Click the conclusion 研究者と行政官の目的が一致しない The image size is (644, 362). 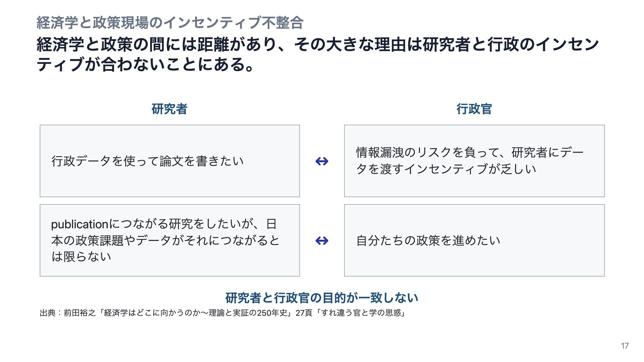[x=322, y=298]
